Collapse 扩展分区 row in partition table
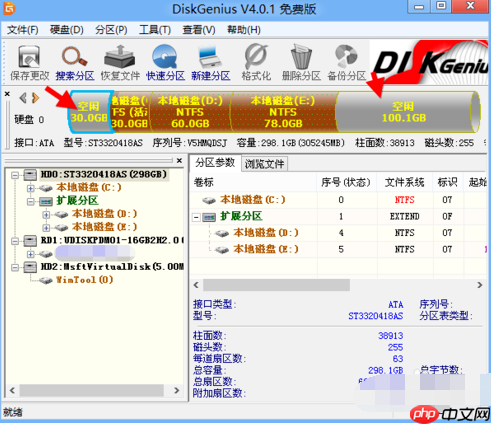 196,218
